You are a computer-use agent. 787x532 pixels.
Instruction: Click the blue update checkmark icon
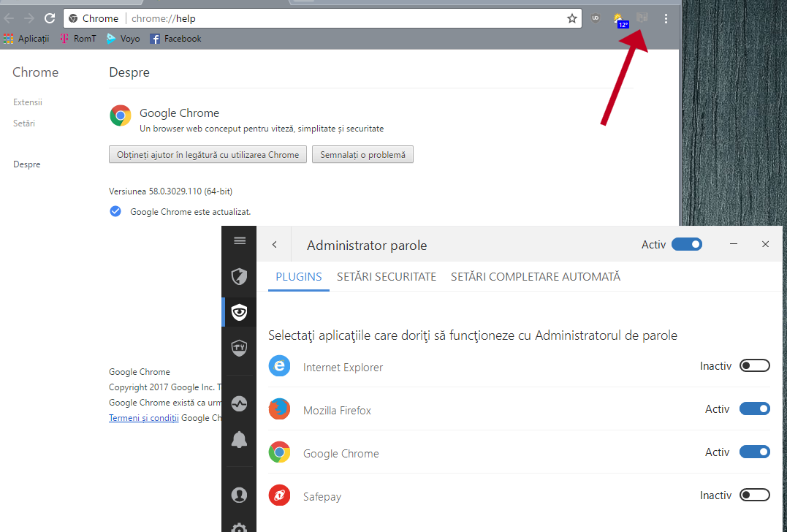point(115,211)
